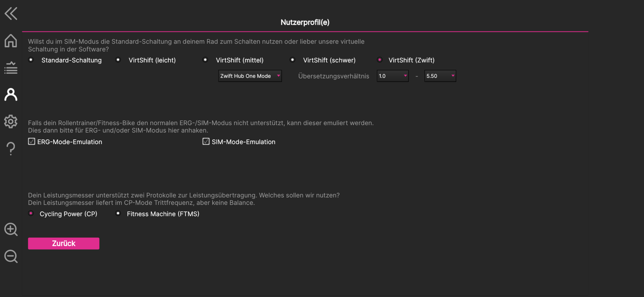This screenshot has height=297, width=644.
Task: Choose VirtShift (leicht) radio option
Action: pyautogui.click(x=118, y=60)
